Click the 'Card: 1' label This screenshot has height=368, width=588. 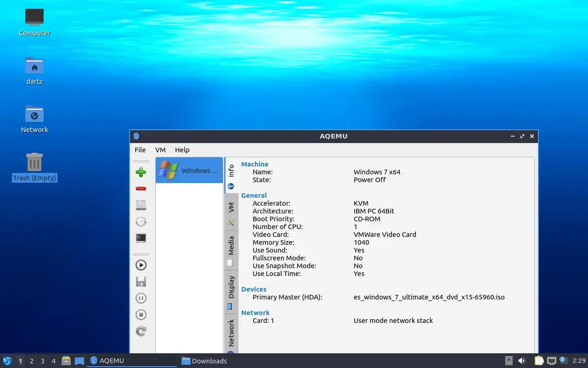click(263, 321)
